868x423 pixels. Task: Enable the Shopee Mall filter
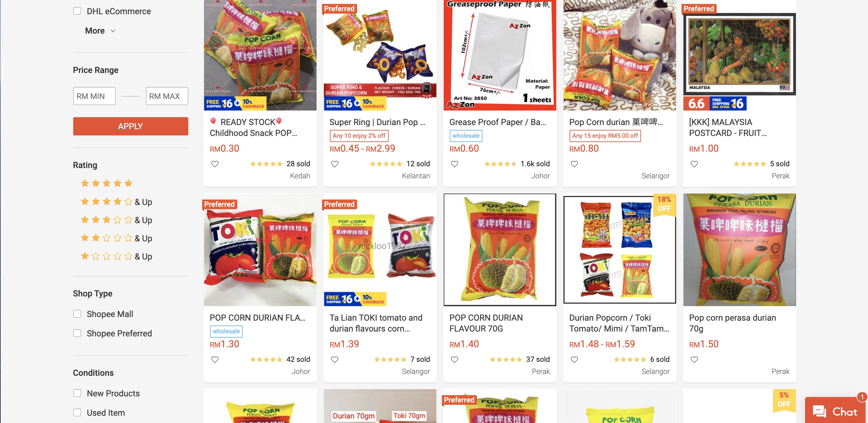[x=77, y=314]
